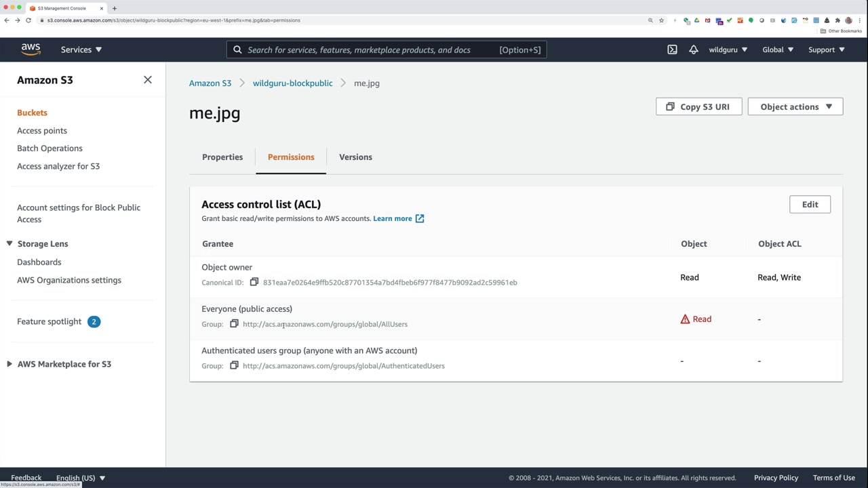Close the Amazon S3 side navigation panel
The height and width of the screenshot is (488, 868).
pos(148,80)
